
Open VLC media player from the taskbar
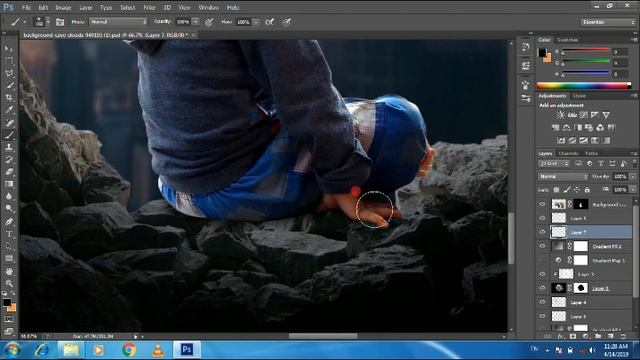tap(158, 350)
